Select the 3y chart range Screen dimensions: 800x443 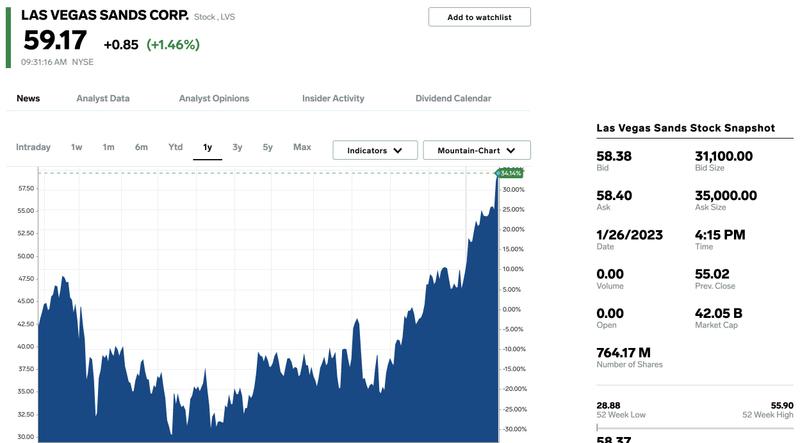point(237,147)
